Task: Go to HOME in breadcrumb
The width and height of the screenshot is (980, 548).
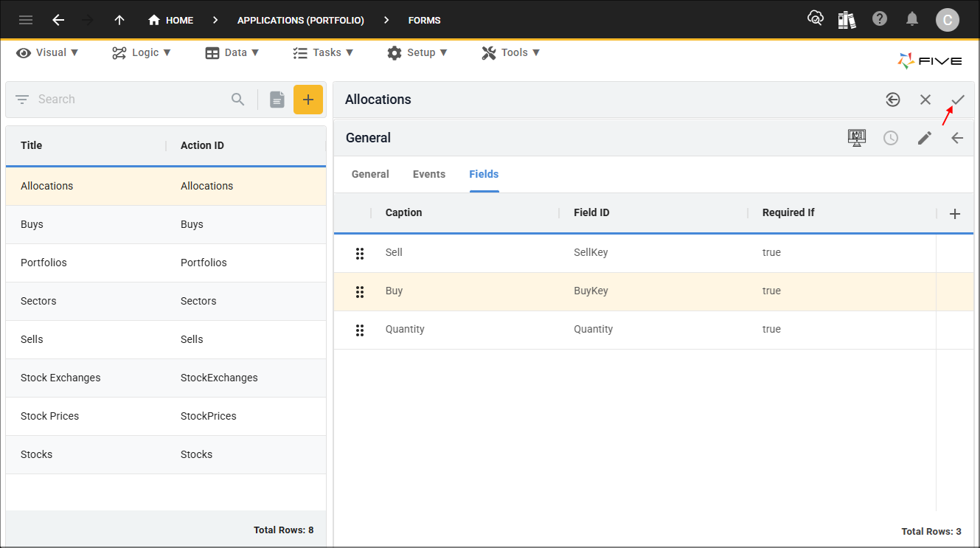Action: (170, 20)
